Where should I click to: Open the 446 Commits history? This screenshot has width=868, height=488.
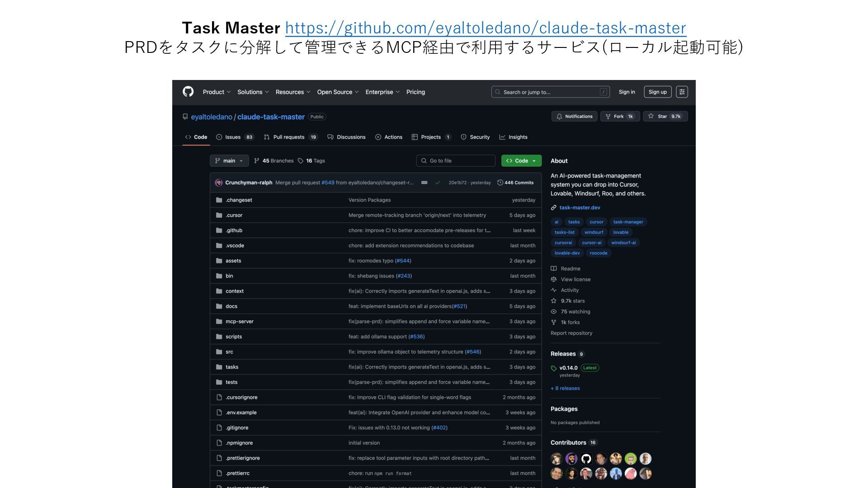515,183
